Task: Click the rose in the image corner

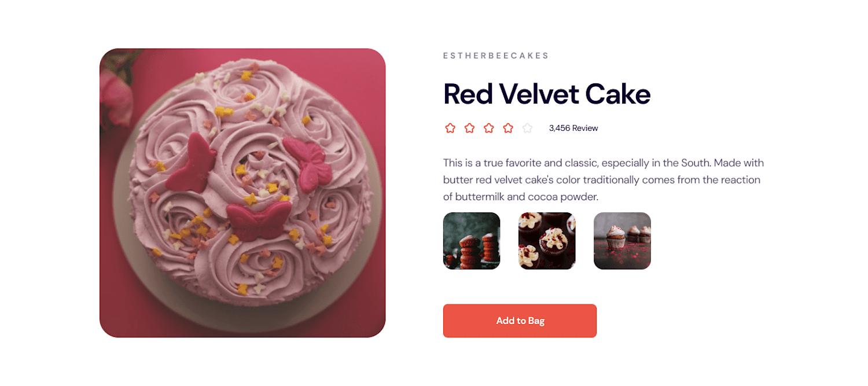Action: pyautogui.click(x=116, y=95)
